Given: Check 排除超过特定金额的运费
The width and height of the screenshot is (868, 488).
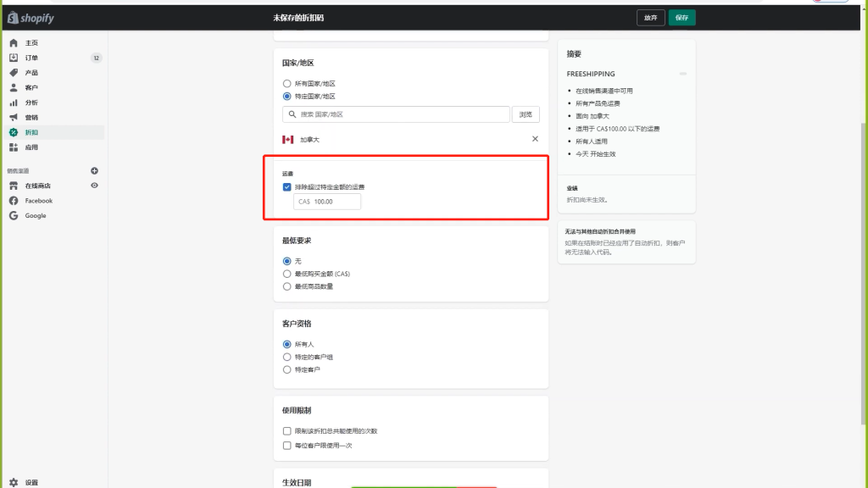Looking at the screenshot, I should point(287,186).
